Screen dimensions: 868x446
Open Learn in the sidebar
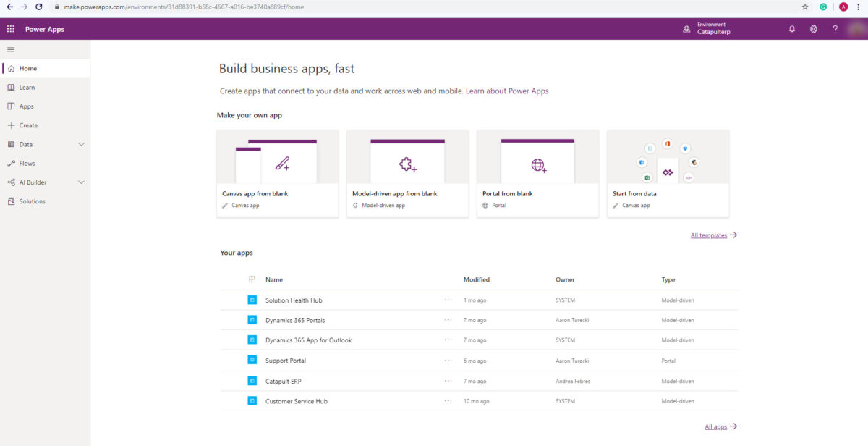pos(45,87)
